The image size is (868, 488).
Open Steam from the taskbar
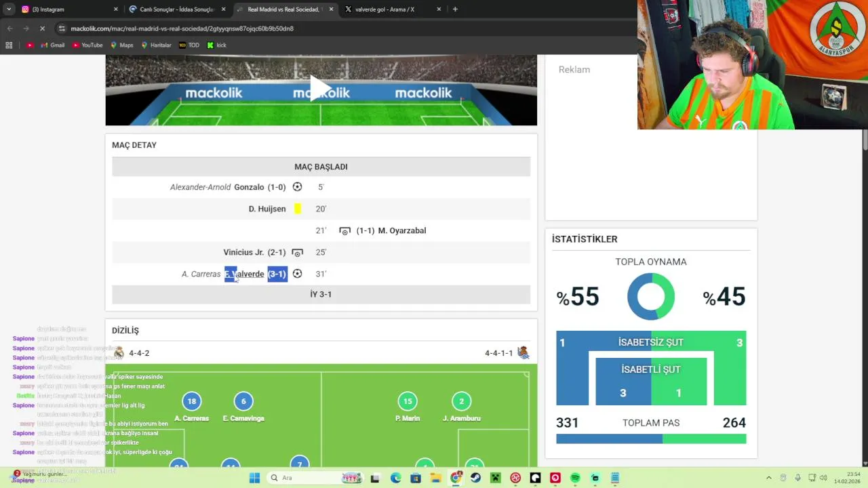(x=475, y=478)
